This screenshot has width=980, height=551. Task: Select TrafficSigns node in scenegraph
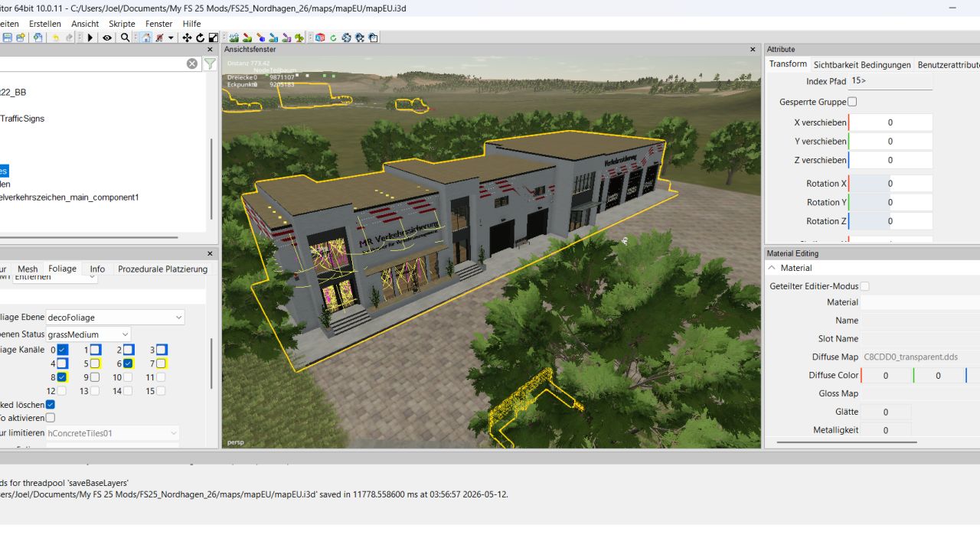click(x=23, y=119)
